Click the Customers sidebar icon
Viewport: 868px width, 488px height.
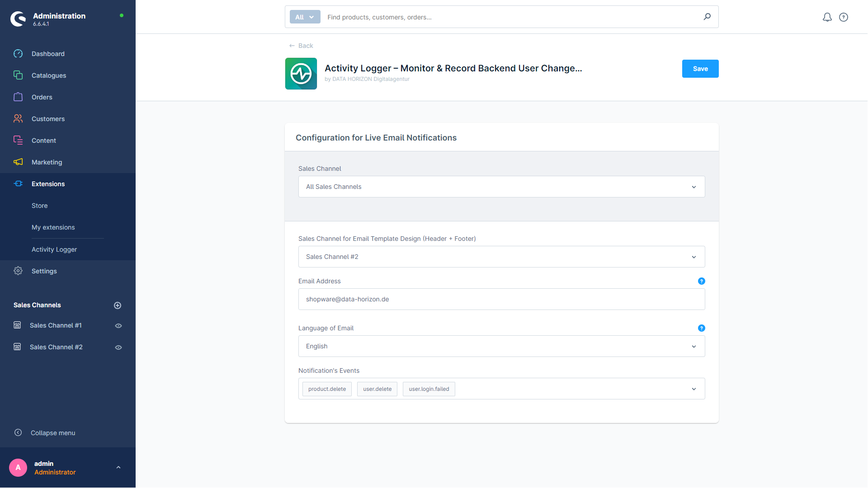pos(18,118)
